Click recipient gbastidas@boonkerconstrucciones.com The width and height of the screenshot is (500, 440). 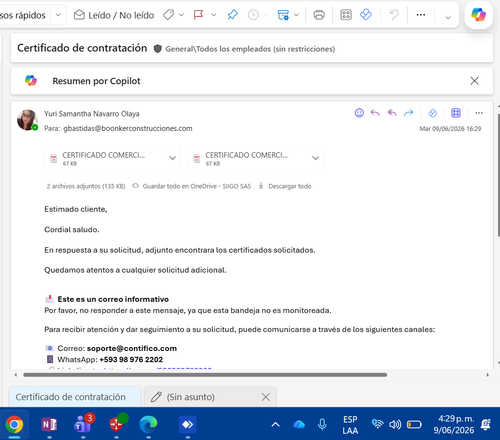tap(128, 128)
